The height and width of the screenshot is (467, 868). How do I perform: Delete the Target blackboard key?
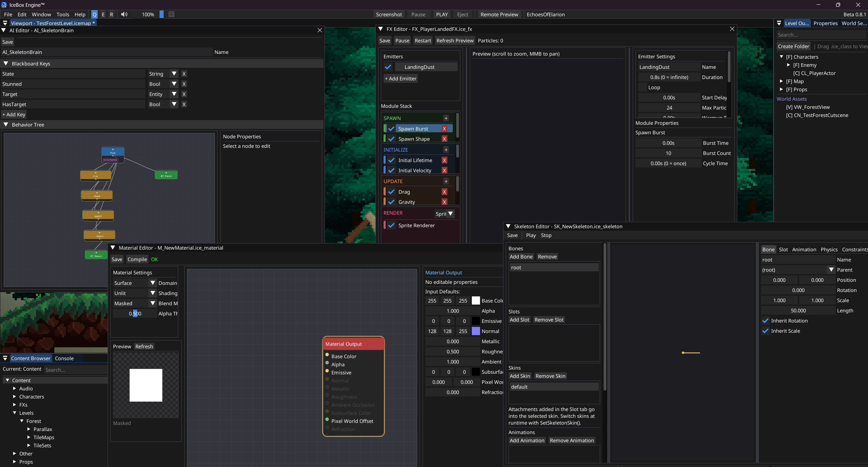point(184,94)
